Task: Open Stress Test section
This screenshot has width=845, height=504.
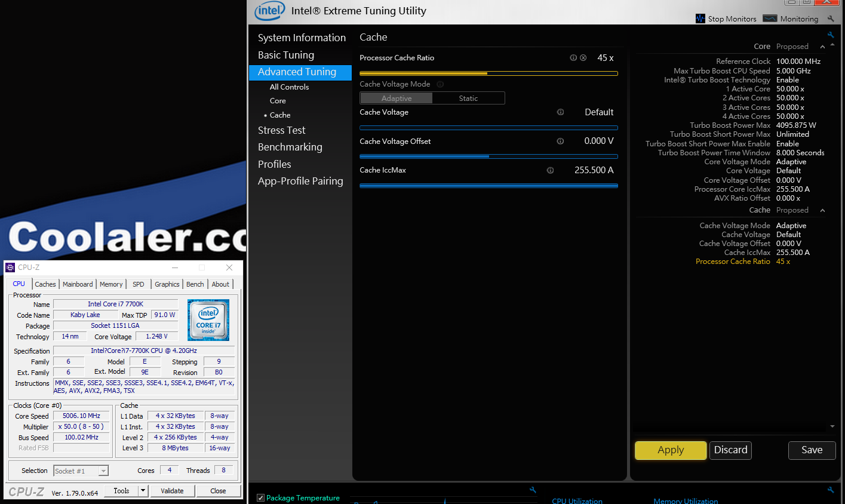Action: 281,130
